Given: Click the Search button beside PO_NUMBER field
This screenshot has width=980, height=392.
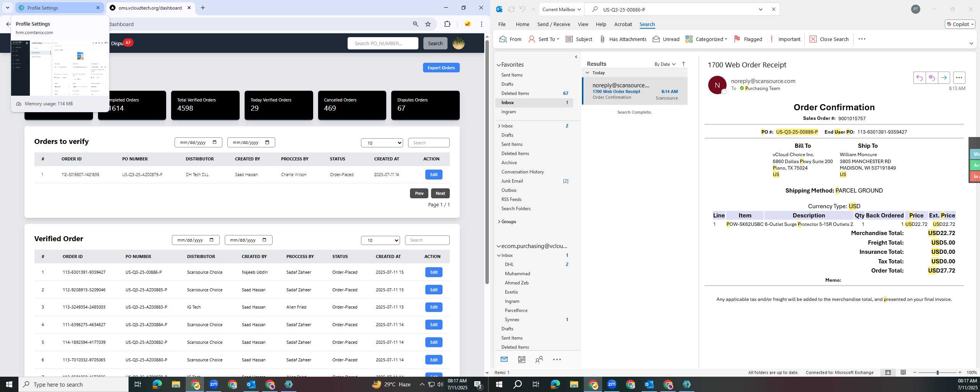Looking at the screenshot, I should (435, 43).
